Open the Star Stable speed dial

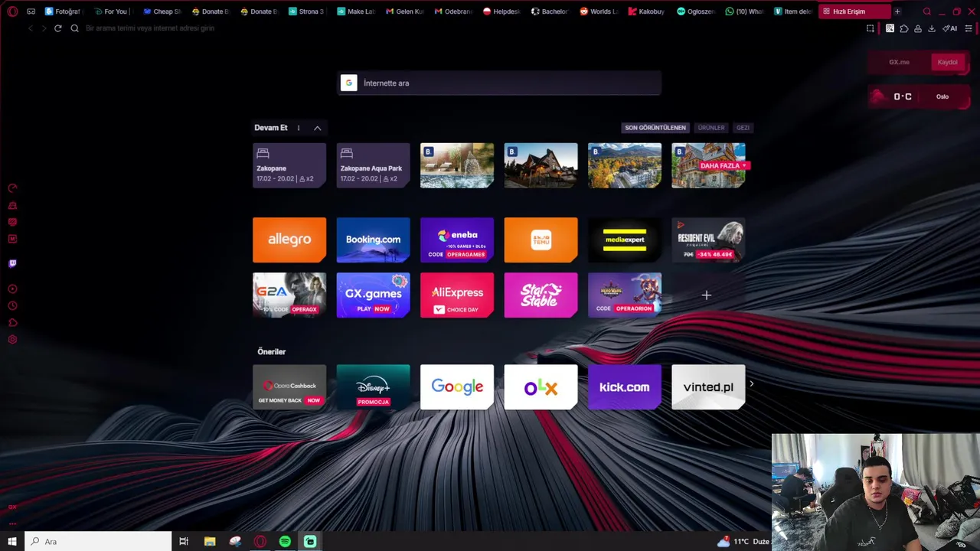[541, 295]
